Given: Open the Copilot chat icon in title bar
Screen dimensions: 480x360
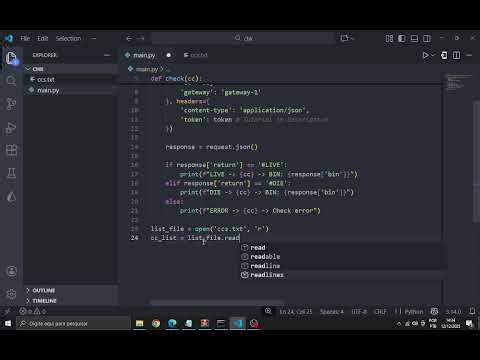Looking at the screenshot, I should (x=344, y=38).
